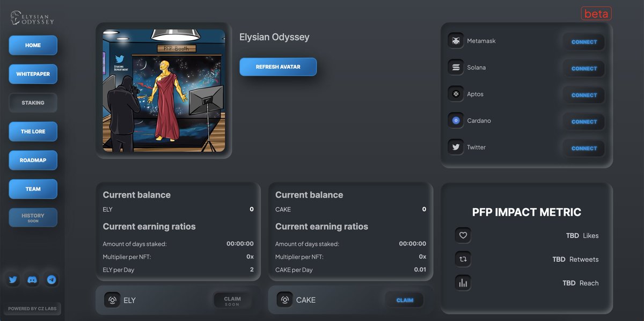Open the Roadmap page
Viewport: 644px width, 321px height.
click(33, 160)
